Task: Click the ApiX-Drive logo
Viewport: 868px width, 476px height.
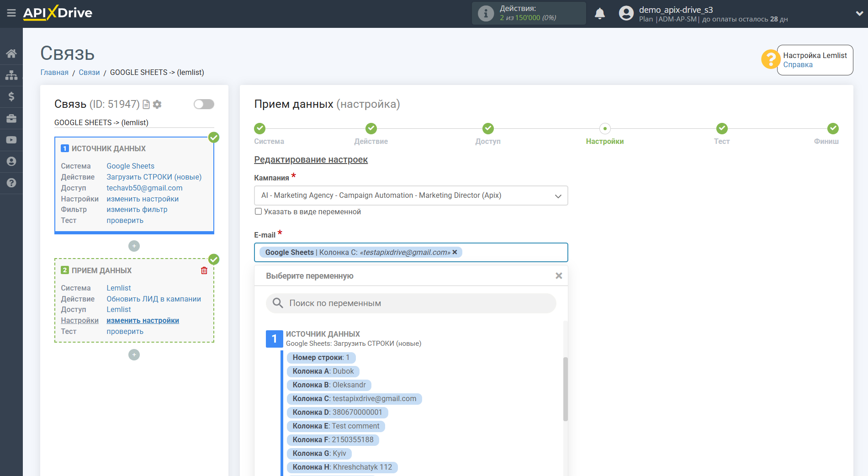Action: [58, 13]
